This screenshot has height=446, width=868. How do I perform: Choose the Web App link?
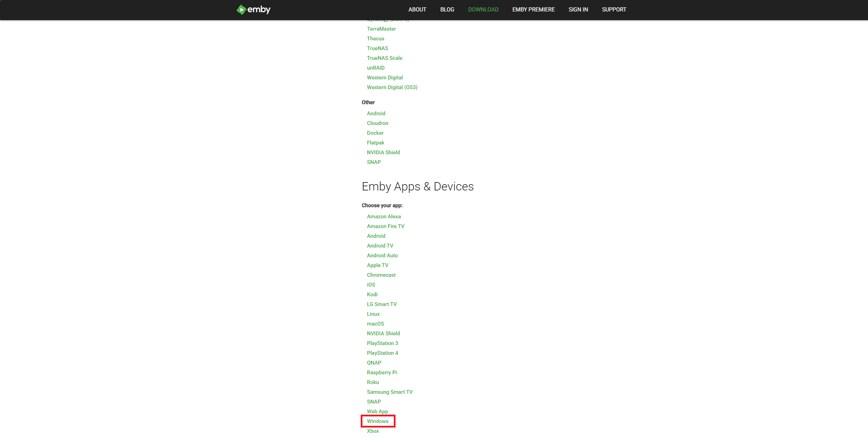tap(377, 412)
